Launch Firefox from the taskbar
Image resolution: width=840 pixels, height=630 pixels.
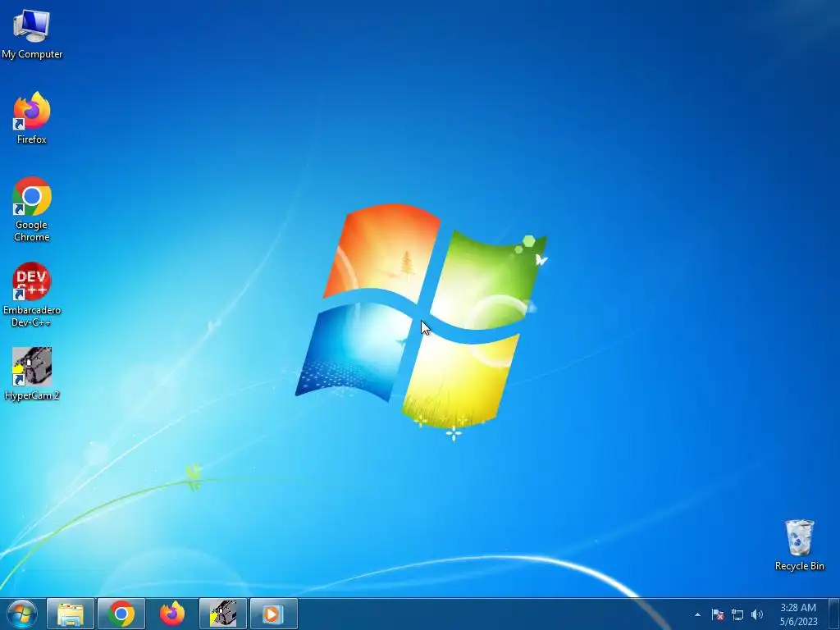pyautogui.click(x=172, y=614)
